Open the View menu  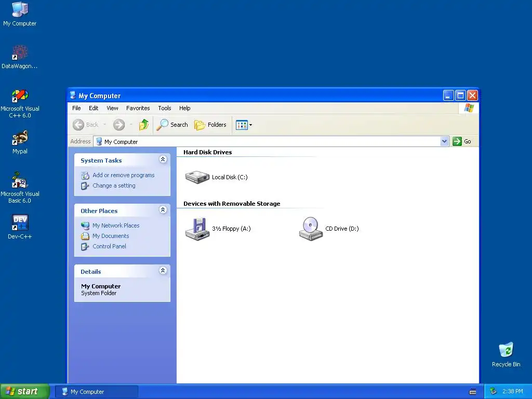pyautogui.click(x=112, y=108)
